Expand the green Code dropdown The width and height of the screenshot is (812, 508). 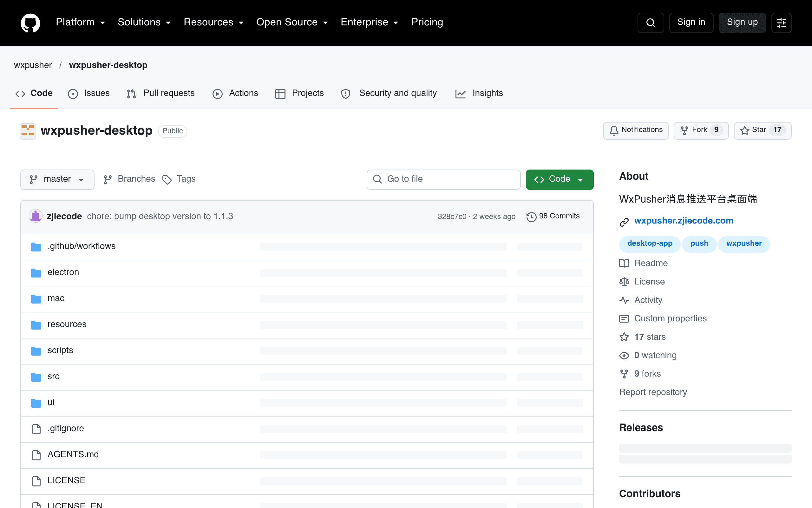pyautogui.click(x=559, y=179)
